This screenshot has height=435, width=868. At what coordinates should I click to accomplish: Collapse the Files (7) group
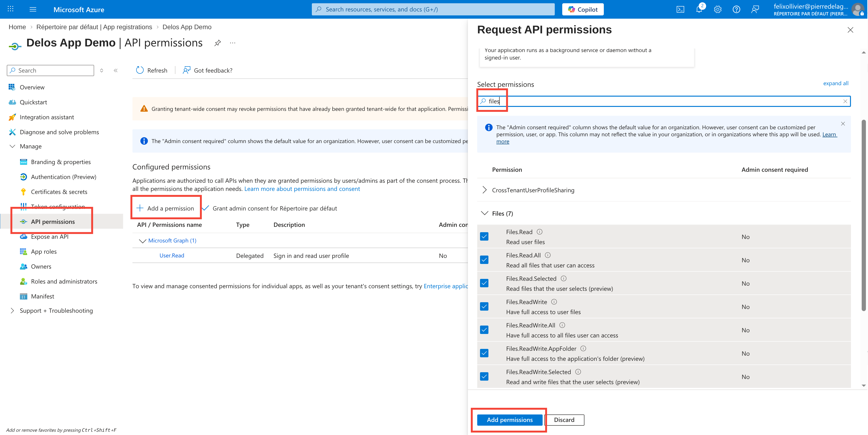tap(484, 213)
